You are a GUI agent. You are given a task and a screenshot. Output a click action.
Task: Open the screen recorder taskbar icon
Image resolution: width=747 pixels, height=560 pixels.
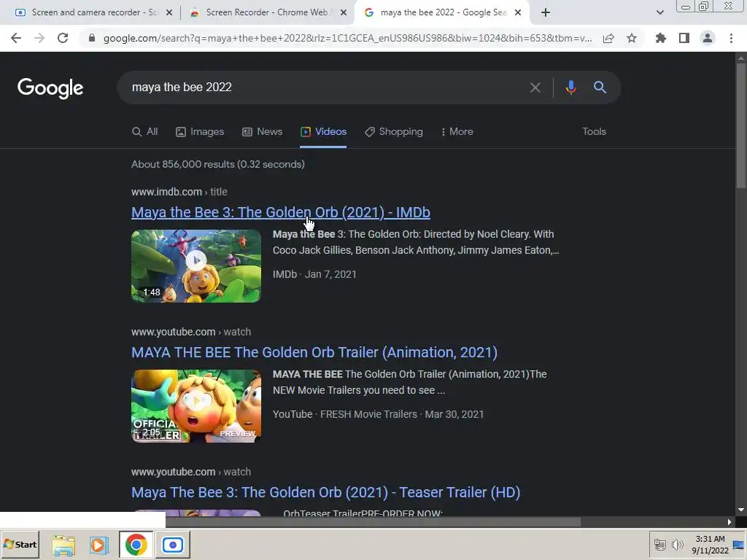173,545
